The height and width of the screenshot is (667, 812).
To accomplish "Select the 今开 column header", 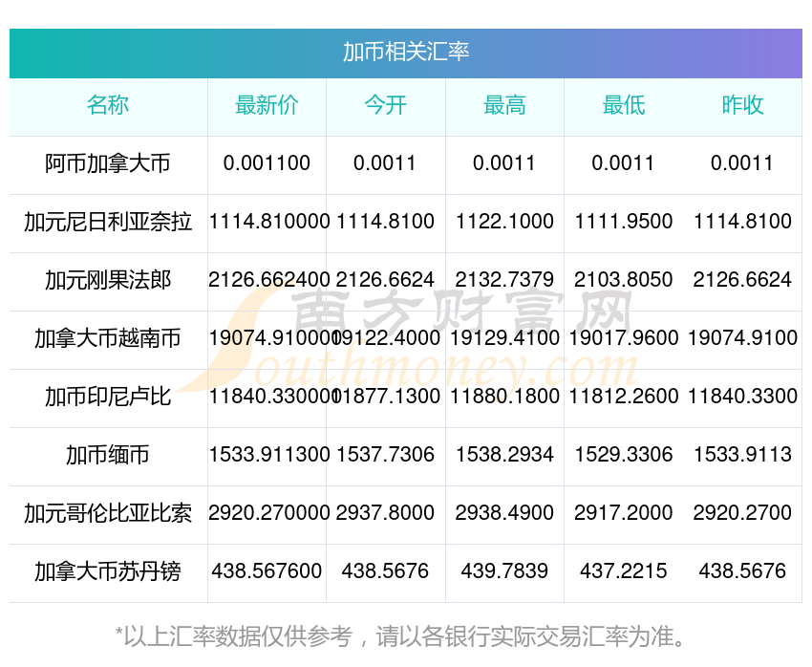I will [x=386, y=105].
